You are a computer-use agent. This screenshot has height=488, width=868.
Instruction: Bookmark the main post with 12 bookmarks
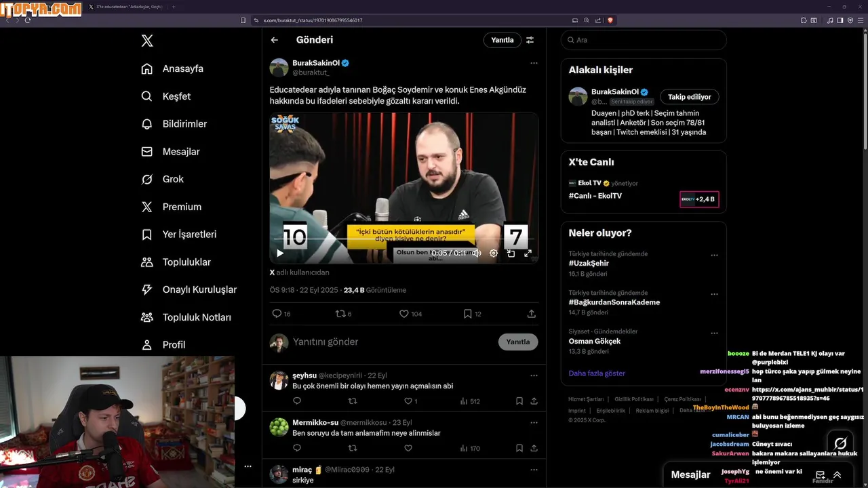pos(472,314)
